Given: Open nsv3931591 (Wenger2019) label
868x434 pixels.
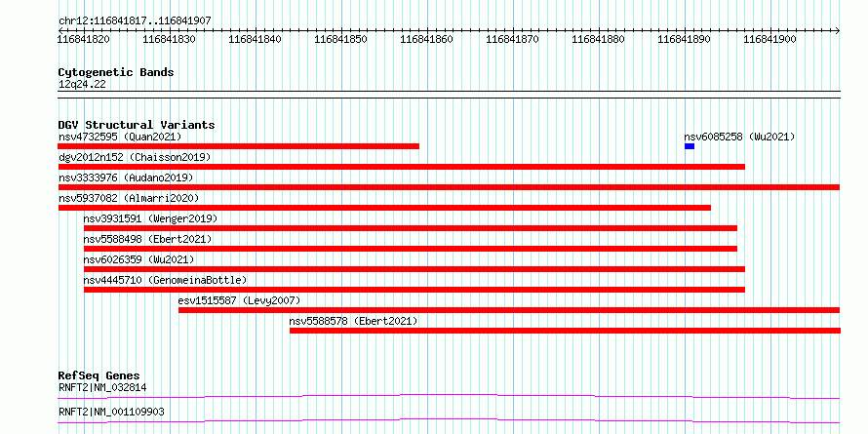Looking at the screenshot, I should [x=150, y=218].
